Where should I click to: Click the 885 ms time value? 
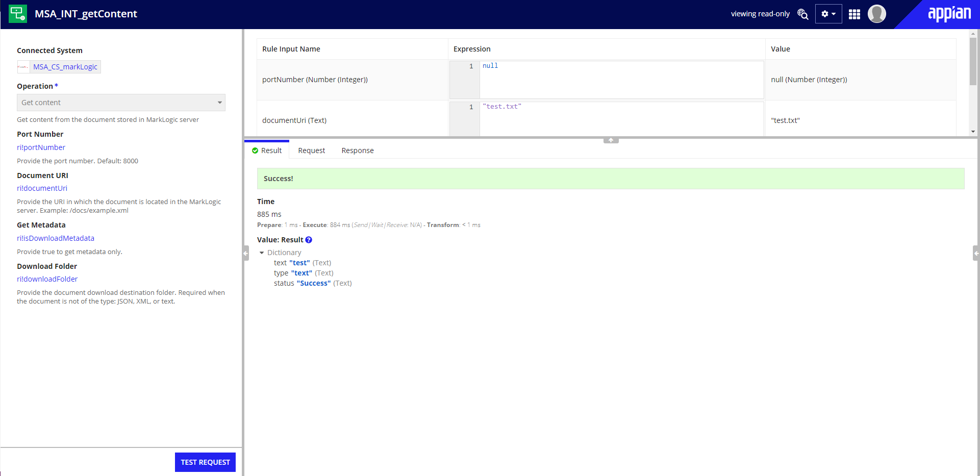click(269, 214)
